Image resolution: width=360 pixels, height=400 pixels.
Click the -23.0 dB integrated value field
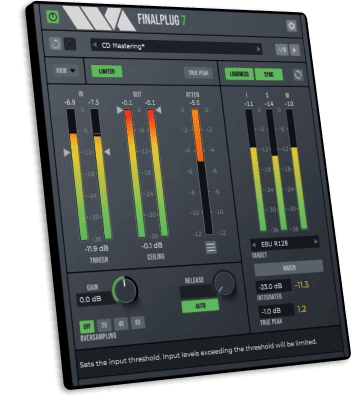(273, 286)
